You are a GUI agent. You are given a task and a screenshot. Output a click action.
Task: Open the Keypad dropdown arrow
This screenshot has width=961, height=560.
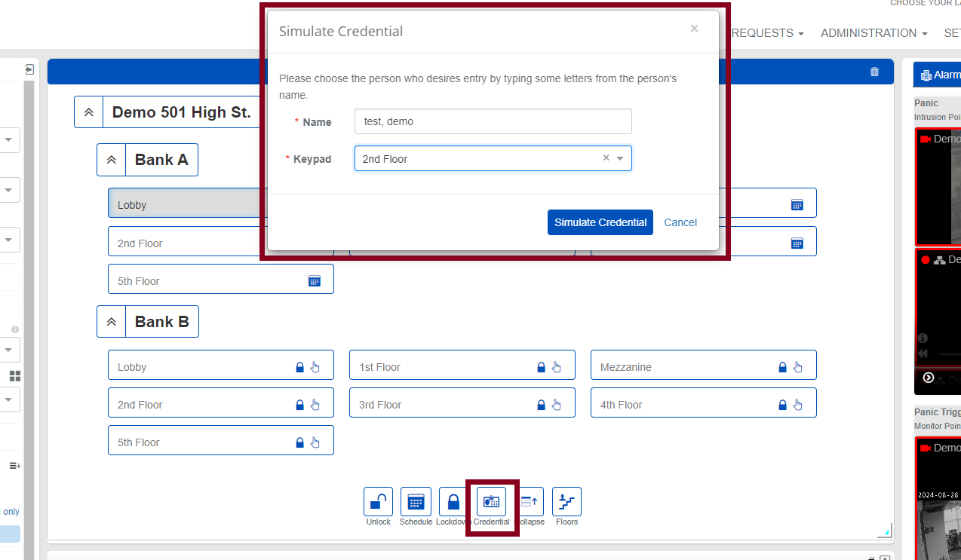point(620,158)
